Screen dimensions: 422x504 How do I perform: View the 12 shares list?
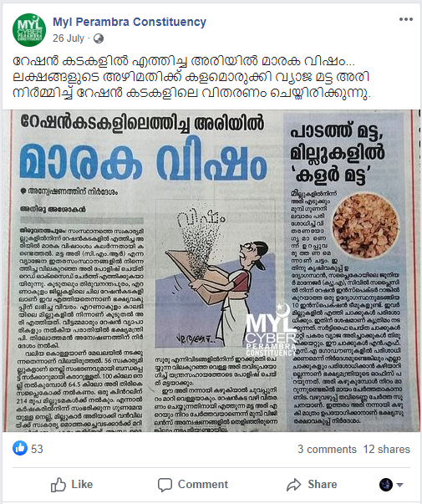[x=387, y=449]
